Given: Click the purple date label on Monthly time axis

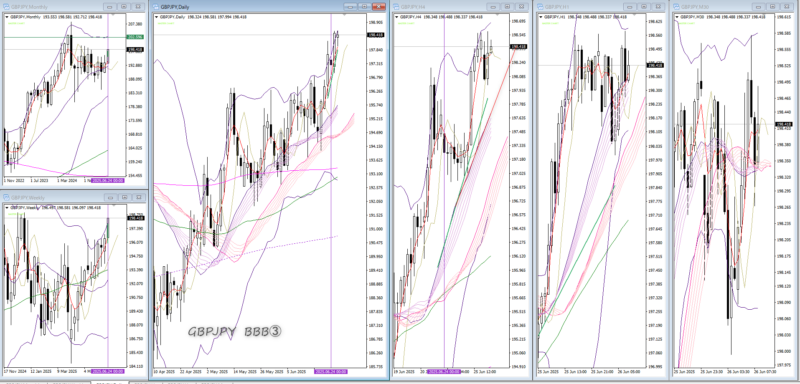Looking at the screenshot, I should pyautogui.click(x=108, y=182).
